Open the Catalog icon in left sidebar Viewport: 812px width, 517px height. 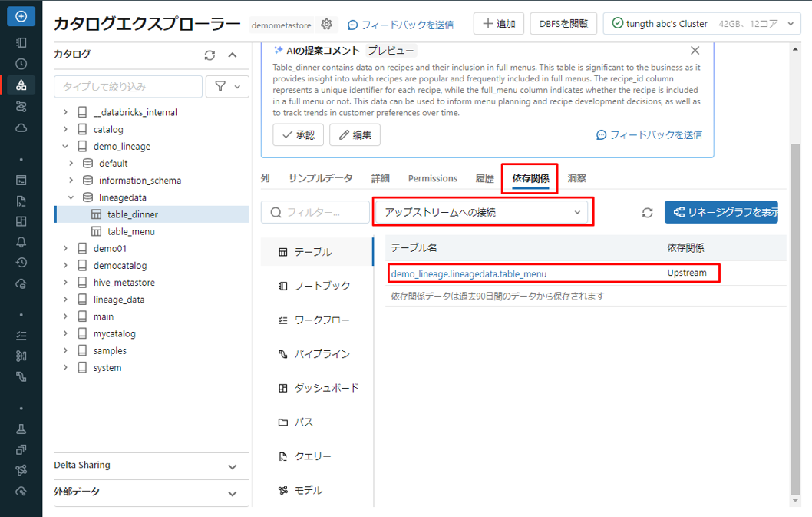(21, 85)
